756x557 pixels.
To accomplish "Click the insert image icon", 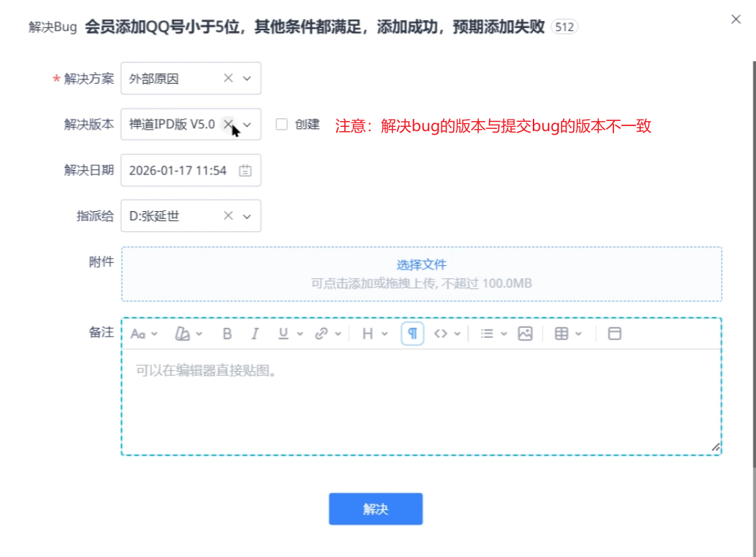I will [525, 334].
